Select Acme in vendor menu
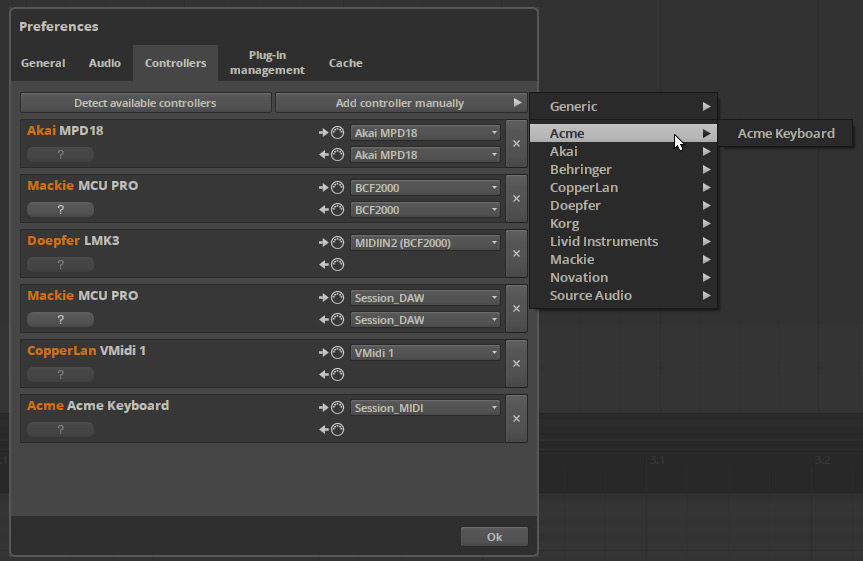This screenshot has width=863, height=561. point(624,133)
